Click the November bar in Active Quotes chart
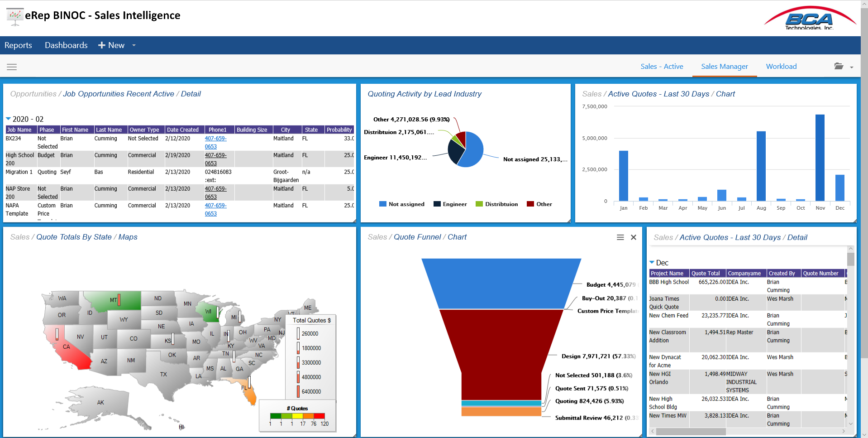 tap(820, 158)
